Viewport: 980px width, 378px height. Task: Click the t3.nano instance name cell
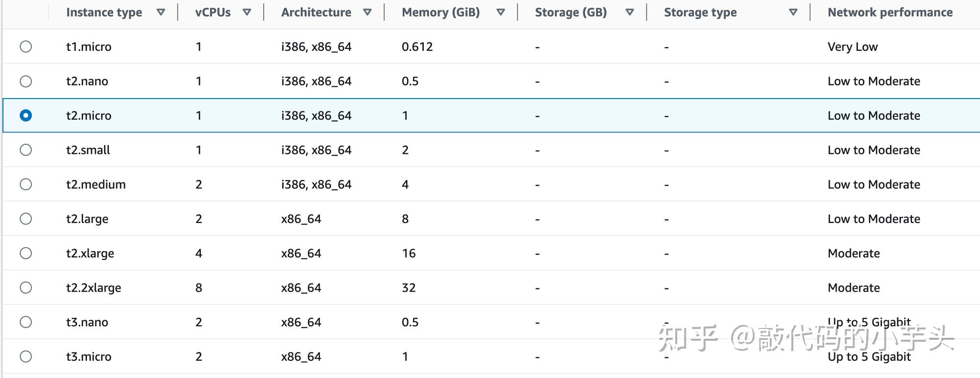(x=87, y=322)
